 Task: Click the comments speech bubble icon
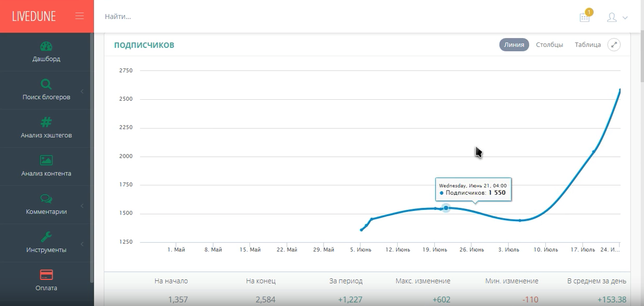click(x=46, y=198)
